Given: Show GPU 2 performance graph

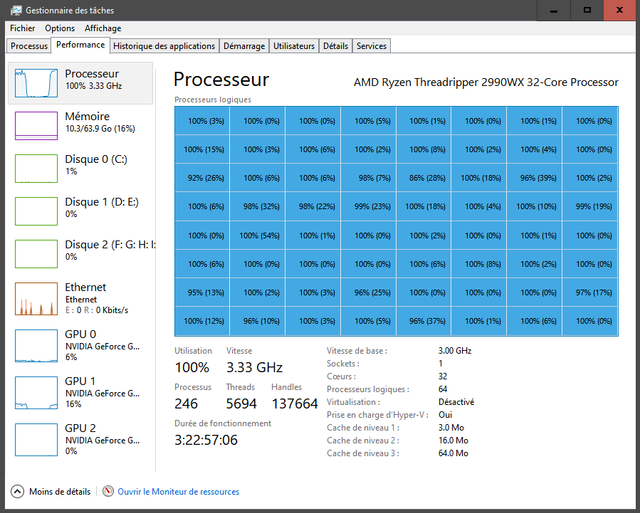Looking at the screenshot, I should pyautogui.click(x=80, y=440).
